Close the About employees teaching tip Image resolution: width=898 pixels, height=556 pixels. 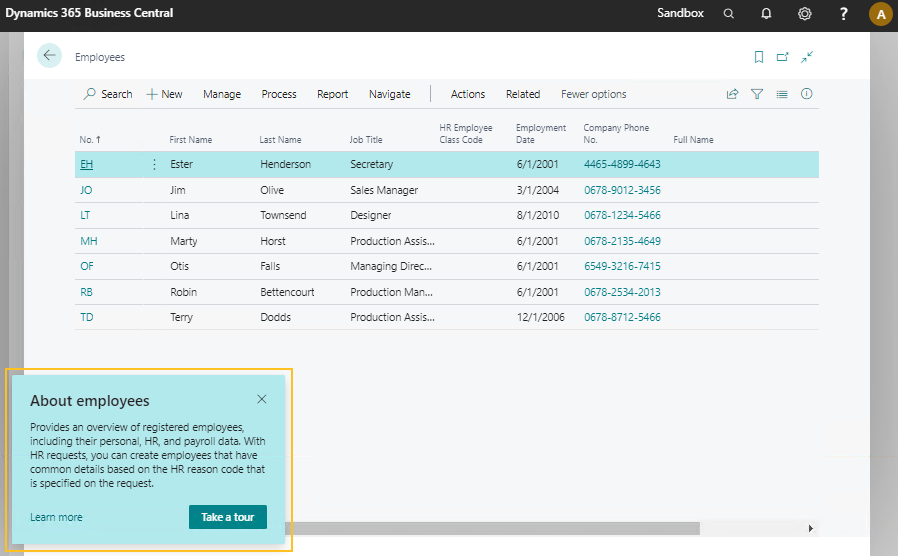(262, 399)
